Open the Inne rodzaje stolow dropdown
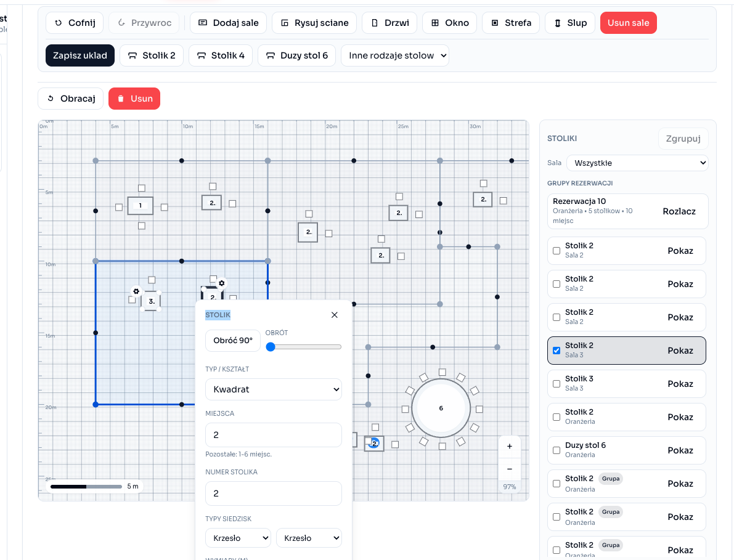 (394, 55)
